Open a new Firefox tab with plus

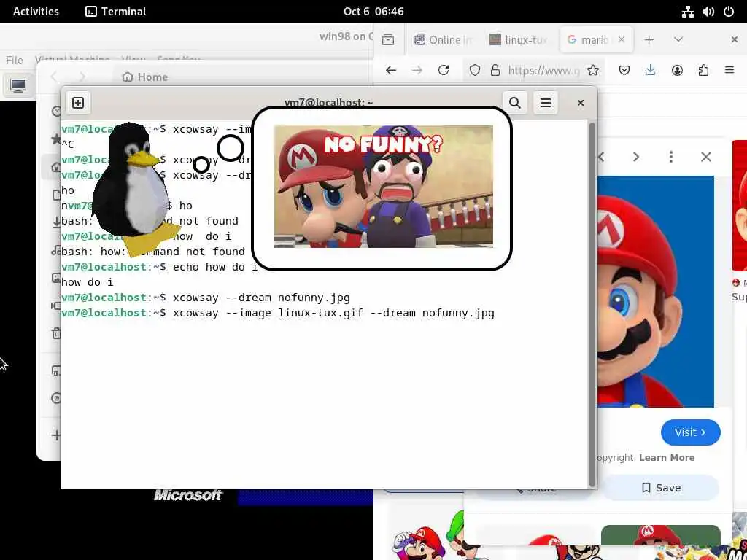pyautogui.click(x=649, y=40)
